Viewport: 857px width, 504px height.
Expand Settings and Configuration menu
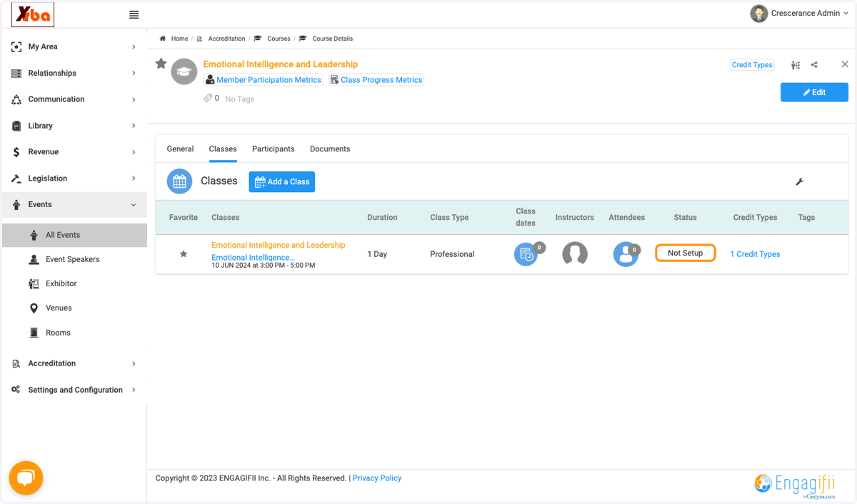[74, 390]
